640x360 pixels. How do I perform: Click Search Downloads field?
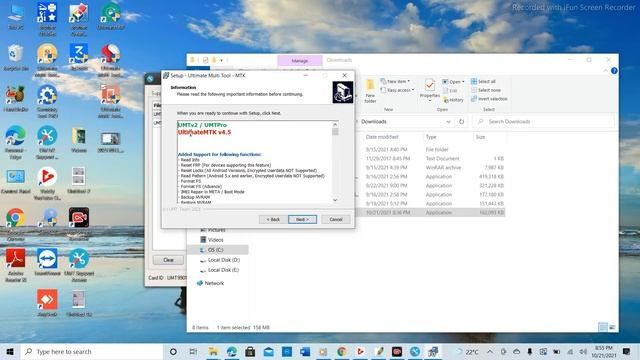[x=544, y=122]
